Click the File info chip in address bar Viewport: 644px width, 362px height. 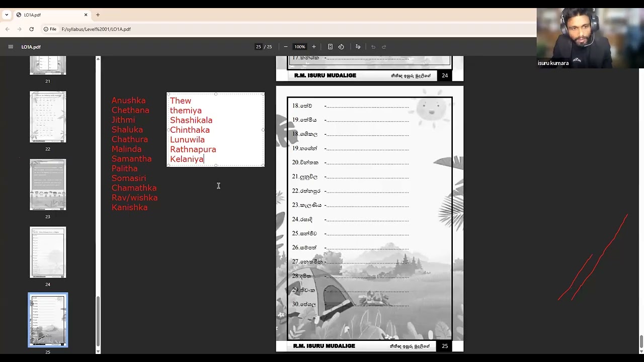pos(50,29)
